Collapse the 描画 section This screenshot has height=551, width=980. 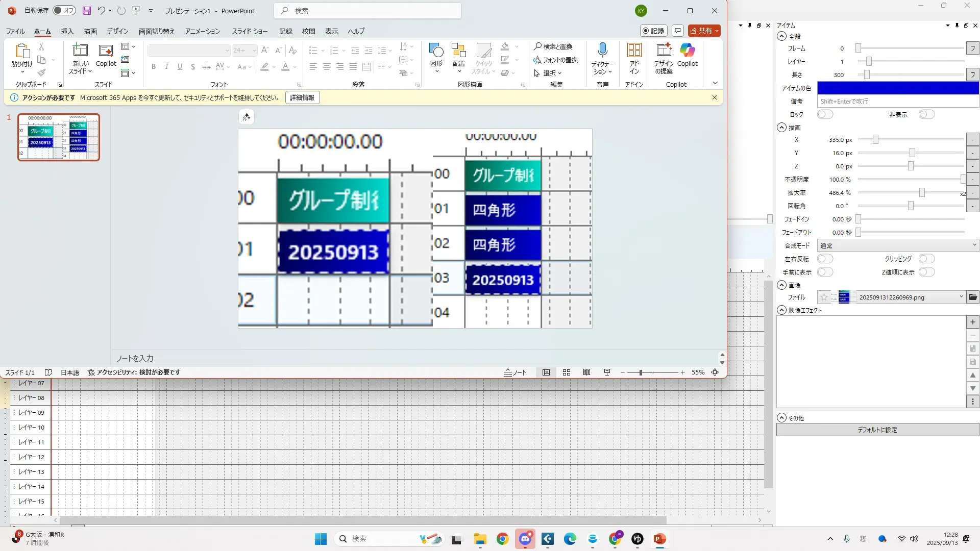click(781, 128)
